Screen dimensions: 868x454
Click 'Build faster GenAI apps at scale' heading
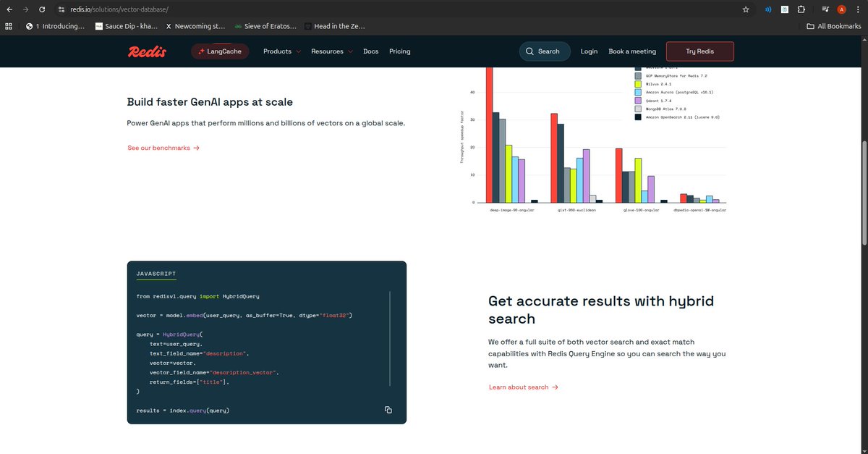tap(210, 102)
